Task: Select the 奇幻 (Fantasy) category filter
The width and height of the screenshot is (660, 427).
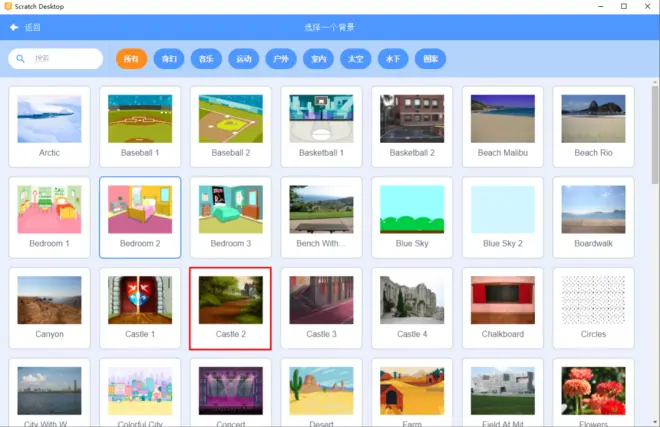Action: tap(169, 59)
